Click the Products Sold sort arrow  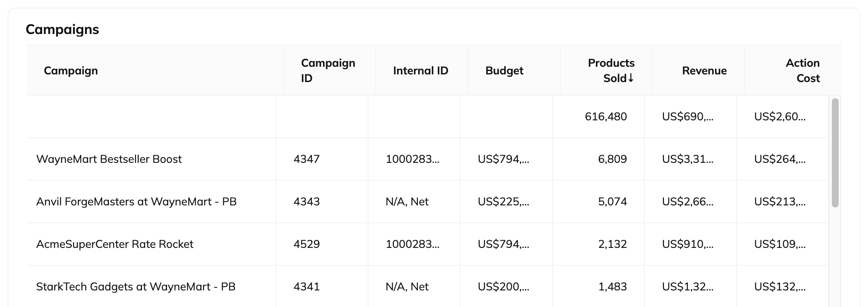tap(631, 78)
